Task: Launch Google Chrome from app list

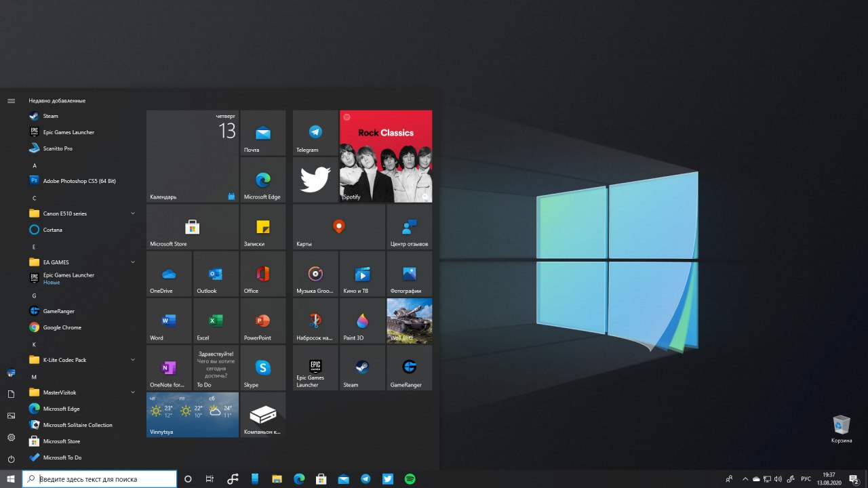Action: tap(81, 327)
